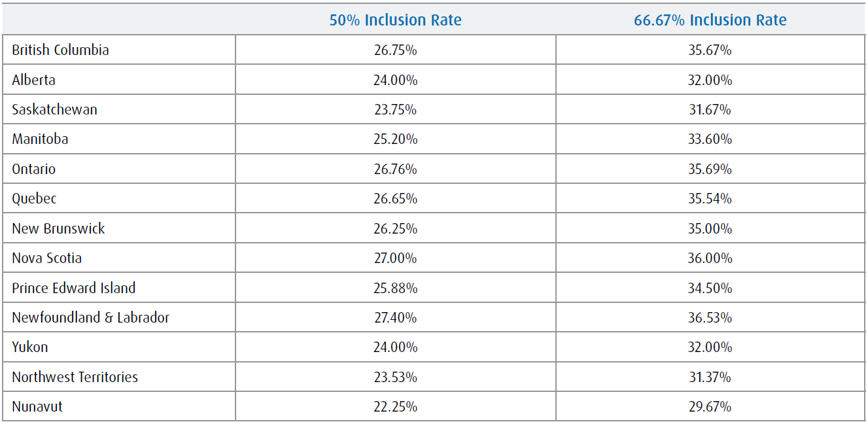The width and height of the screenshot is (868, 424).
Task: Click the 26.75% value for British Columbia
Action: tap(395, 50)
